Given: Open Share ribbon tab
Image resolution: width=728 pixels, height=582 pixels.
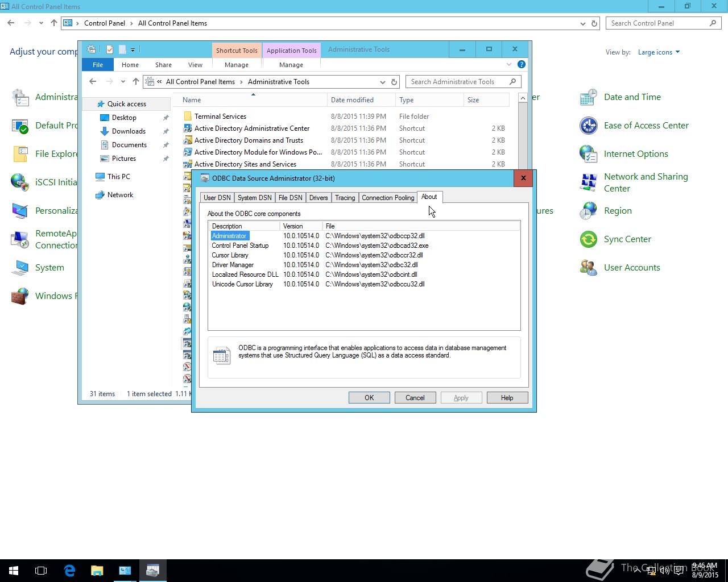Looking at the screenshot, I should click(163, 65).
